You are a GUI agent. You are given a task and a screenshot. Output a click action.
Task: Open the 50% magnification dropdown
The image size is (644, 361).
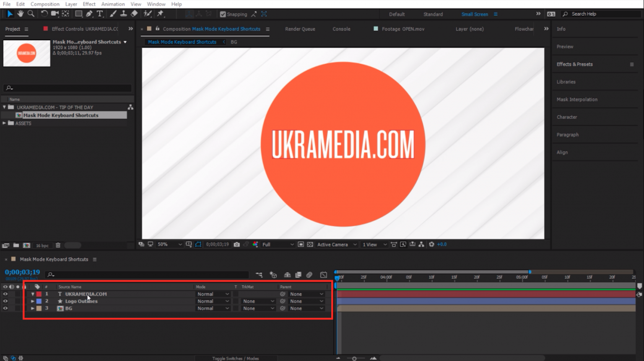pos(169,244)
